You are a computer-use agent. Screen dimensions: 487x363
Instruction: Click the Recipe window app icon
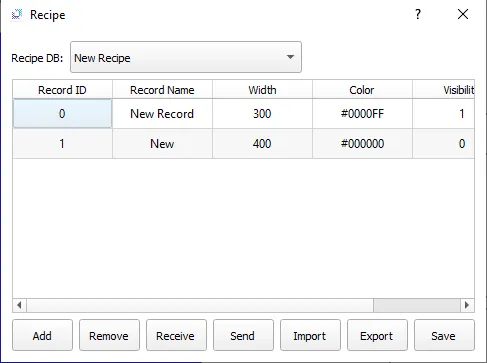click(17, 14)
